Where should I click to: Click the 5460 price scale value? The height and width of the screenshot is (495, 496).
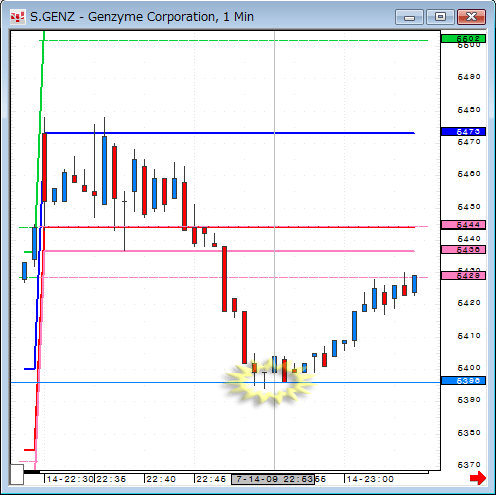[469, 174]
